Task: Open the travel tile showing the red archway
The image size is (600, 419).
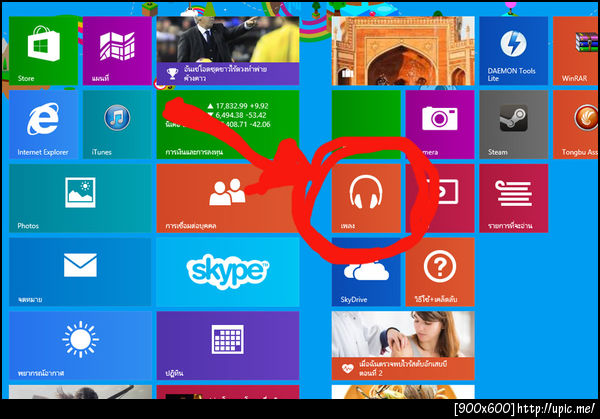Action: [x=403, y=51]
